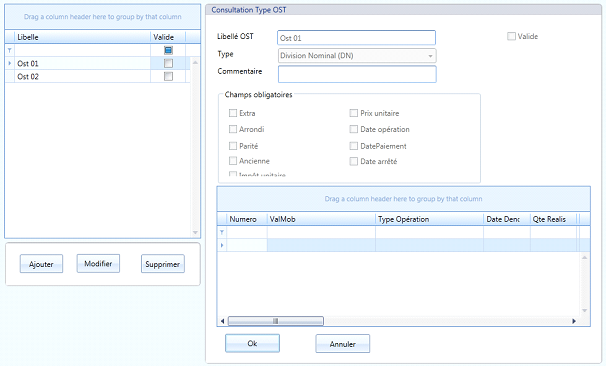This screenshot has width=607, height=366.
Task: Click right arrow of horizontal scrollbar
Action: (574, 321)
